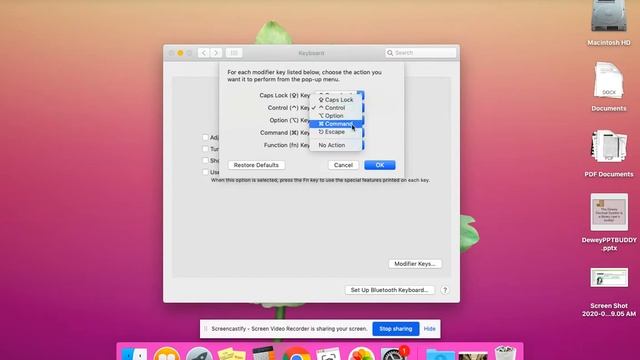Select the DeweyPPTBUDDY.pptx file thumbnail
This screenshot has width=640, height=360.
coord(609,212)
